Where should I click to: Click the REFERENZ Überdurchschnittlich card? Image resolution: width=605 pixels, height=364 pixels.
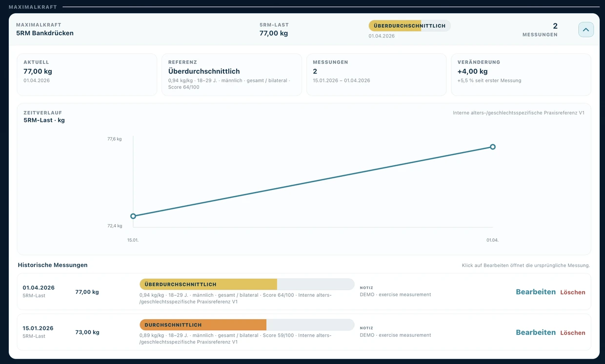232,75
